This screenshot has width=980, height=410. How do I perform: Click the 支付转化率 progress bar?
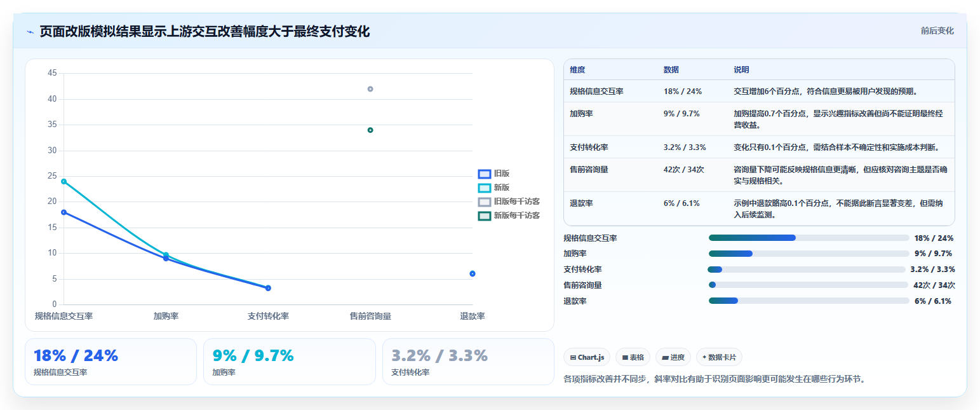pos(807,270)
